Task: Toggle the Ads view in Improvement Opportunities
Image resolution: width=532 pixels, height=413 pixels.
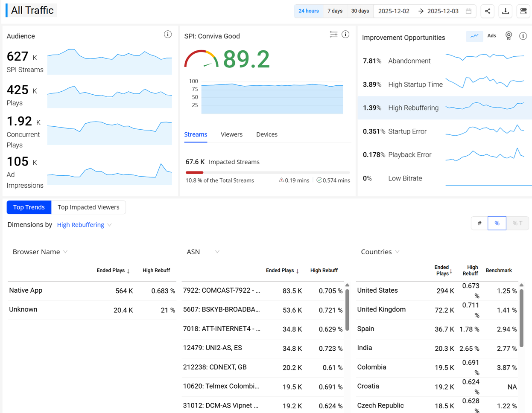Action: pyautogui.click(x=491, y=36)
